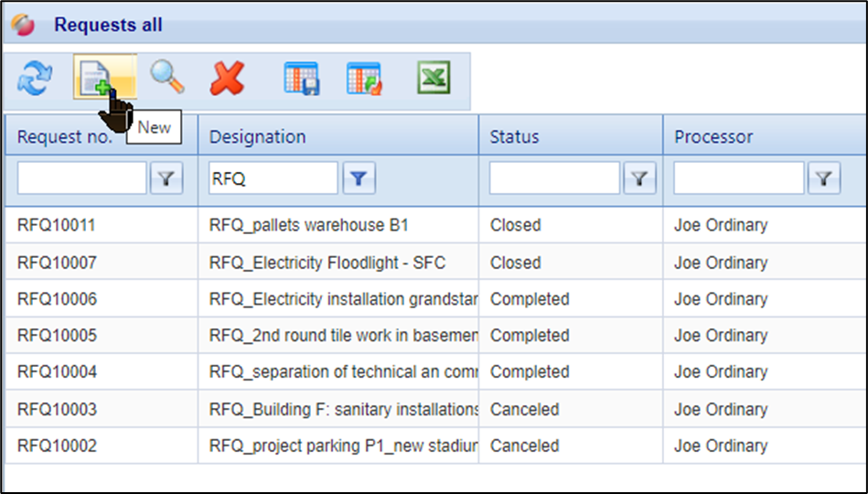Open the Status column filter button

pyautogui.click(x=638, y=179)
